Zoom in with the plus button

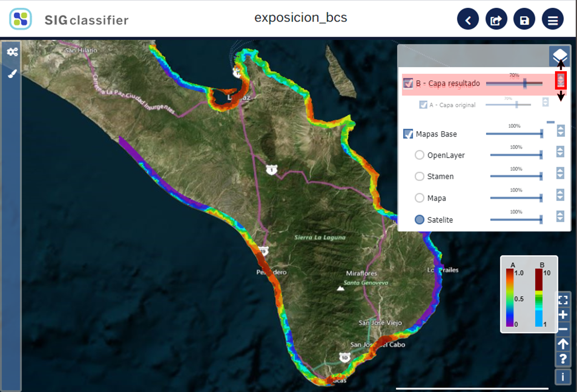coord(563,315)
